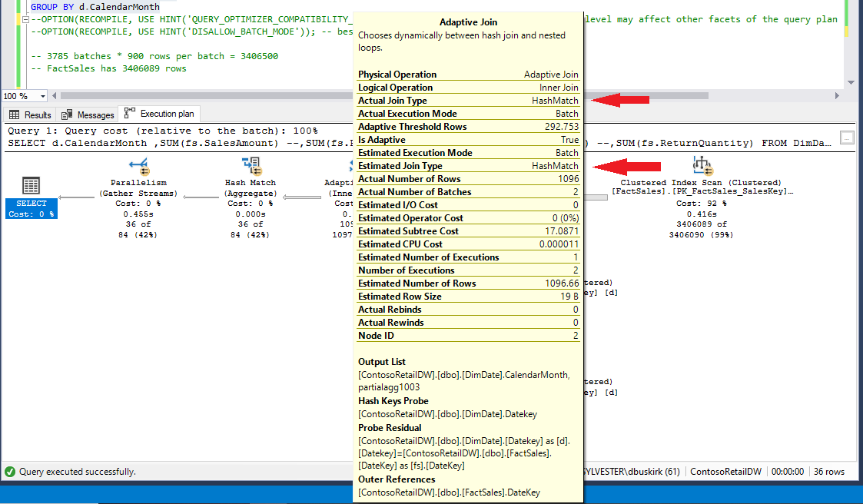Click the editor's right scroll arrow
The image size is (863, 504).
[x=838, y=96]
